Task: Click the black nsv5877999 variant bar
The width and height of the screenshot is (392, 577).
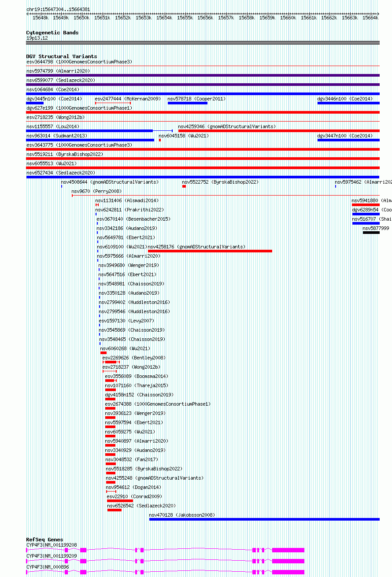Action: point(371,233)
